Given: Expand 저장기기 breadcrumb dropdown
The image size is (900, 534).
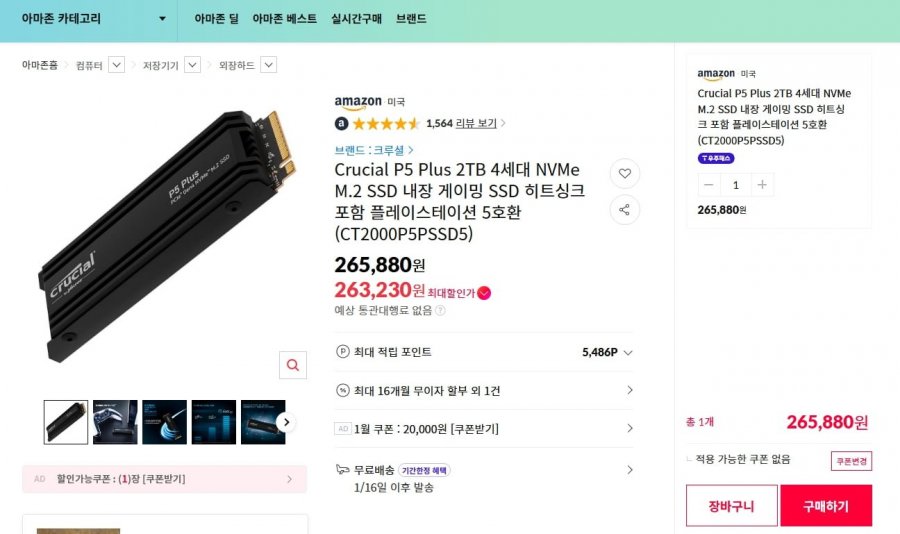Looking at the screenshot, I should tap(192, 66).
